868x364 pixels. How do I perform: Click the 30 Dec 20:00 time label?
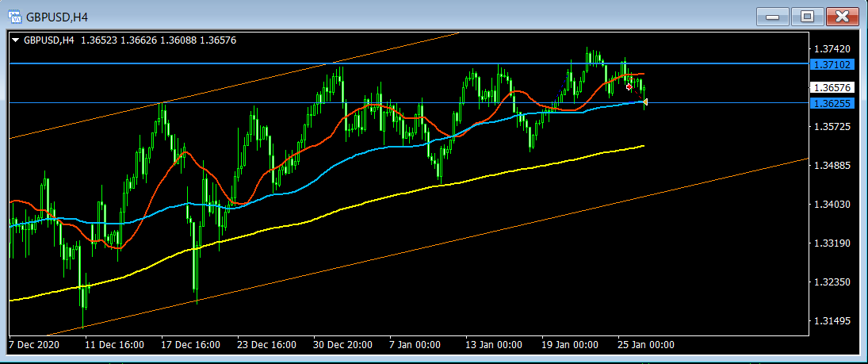click(342, 345)
